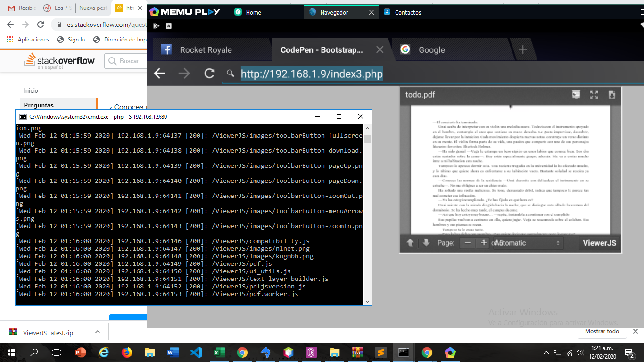Viewport: 644px width, 362px height.
Task: Open presentation mode in the PDF viewer
Action: tap(576, 94)
